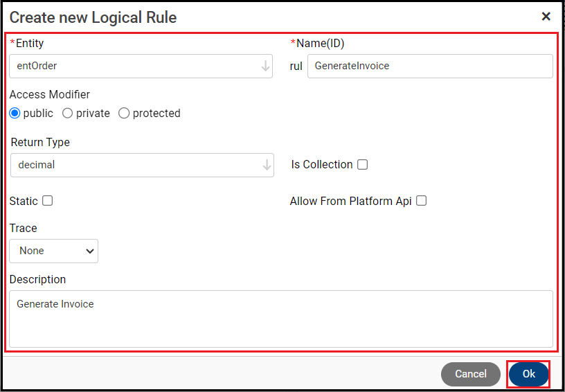Click inside the Description text area
Viewport: 565px width, 392px height.
[x=280, y=319]
